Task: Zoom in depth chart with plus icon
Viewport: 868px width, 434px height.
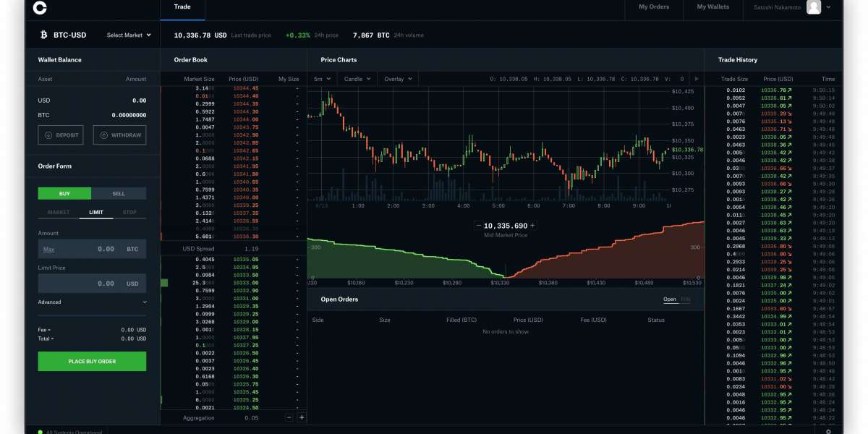Action: [533, 226]
